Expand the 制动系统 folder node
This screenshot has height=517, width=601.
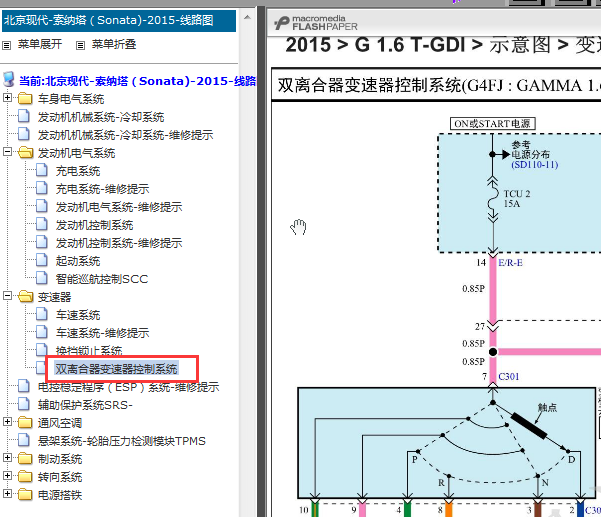[7, 458]
